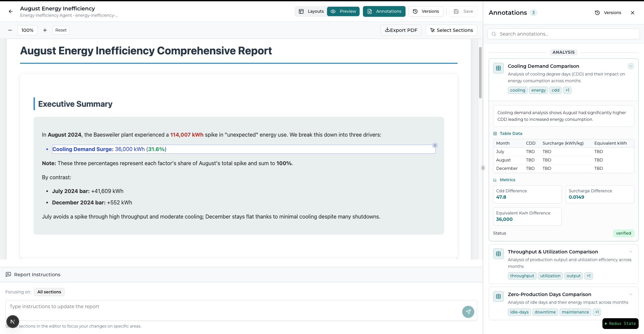Click annotation icon on Cooling Demand Surge line
Image resolution: width=644 pixels, height=334 pixels.
(x=435, y=145)
